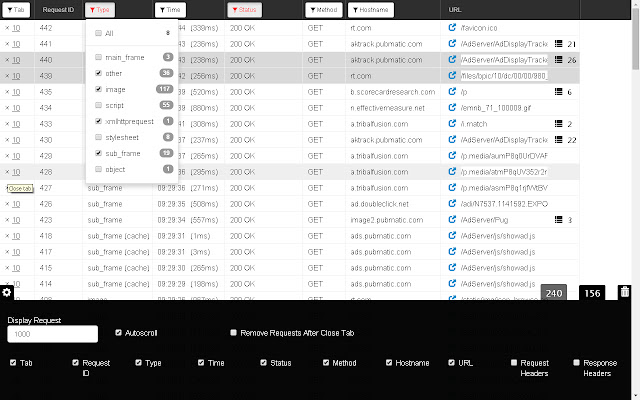Click tab link 10 on request 442 row
640x400 pixels.
pyautogui.click(x=16, y=28)
